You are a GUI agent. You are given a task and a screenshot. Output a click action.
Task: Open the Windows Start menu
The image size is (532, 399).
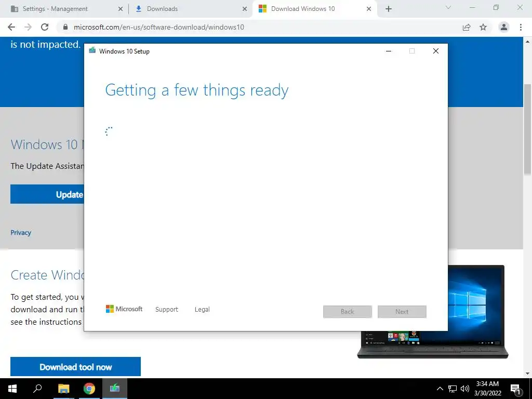[12, 389]
